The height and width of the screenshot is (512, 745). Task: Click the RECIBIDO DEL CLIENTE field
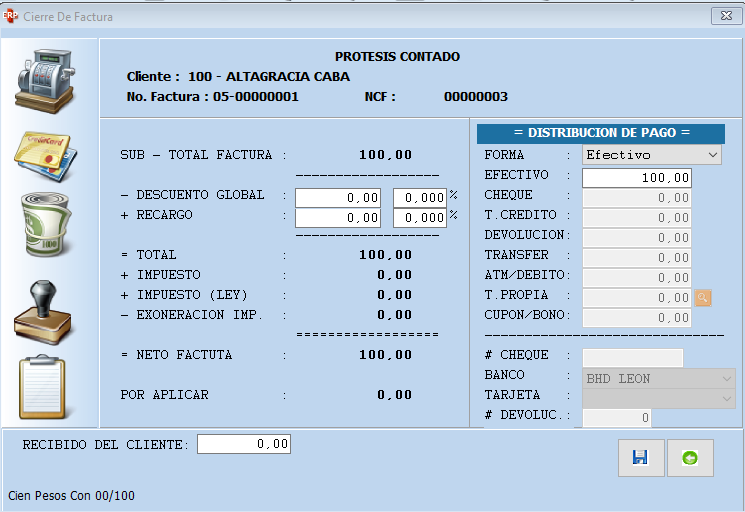tap(243, 444)
